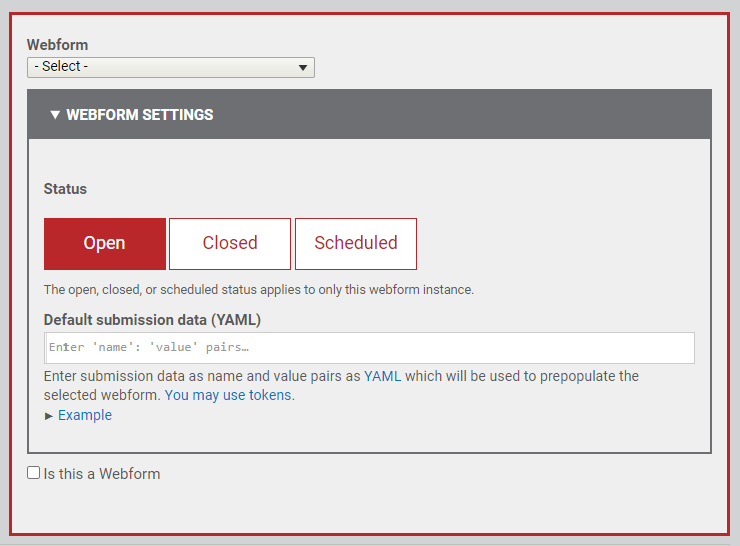Set status to Scheduled
740x546 pixels.
pyautogui.click(x=356, y=244)
